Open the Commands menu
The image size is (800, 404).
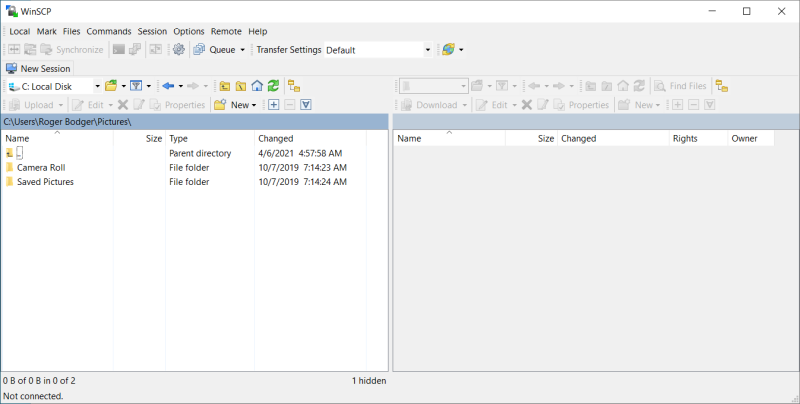point(108,31)
